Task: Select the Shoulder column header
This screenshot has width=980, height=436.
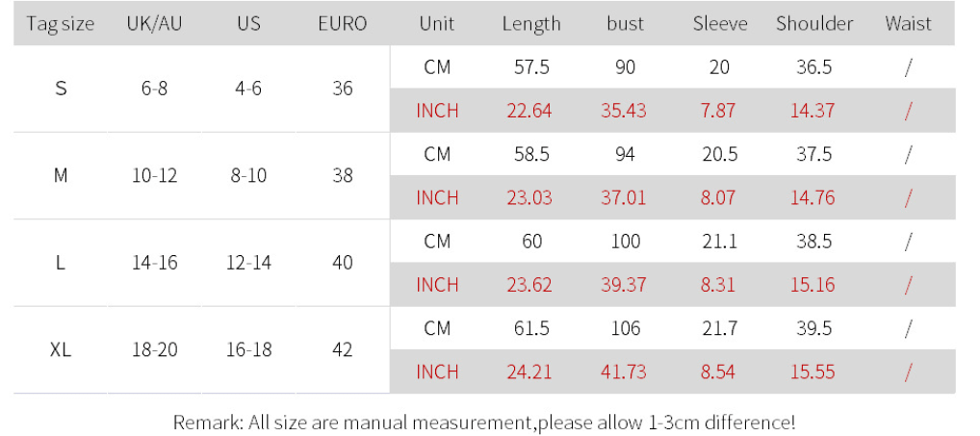Action: point(814,24)
